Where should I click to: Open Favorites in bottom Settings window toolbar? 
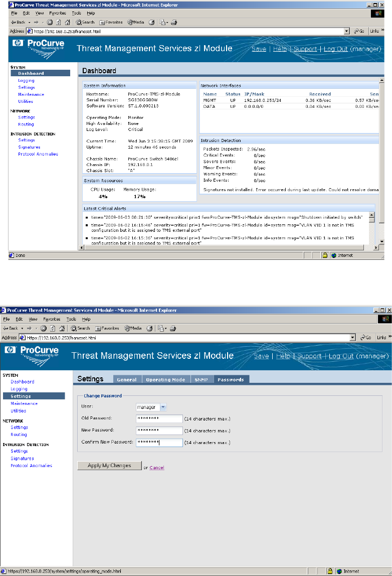[x=107, y=329]
